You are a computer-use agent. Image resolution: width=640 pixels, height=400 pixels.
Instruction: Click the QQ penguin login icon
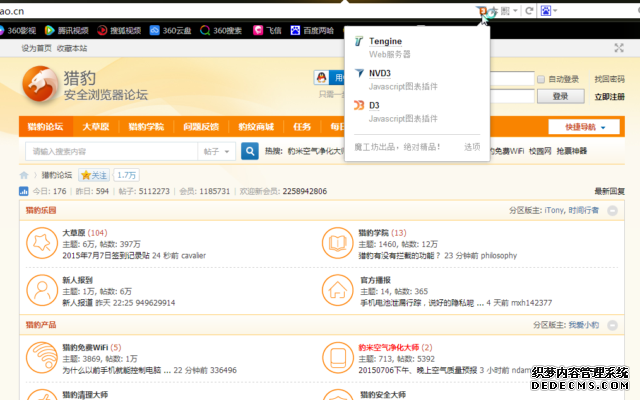point(321,78)
